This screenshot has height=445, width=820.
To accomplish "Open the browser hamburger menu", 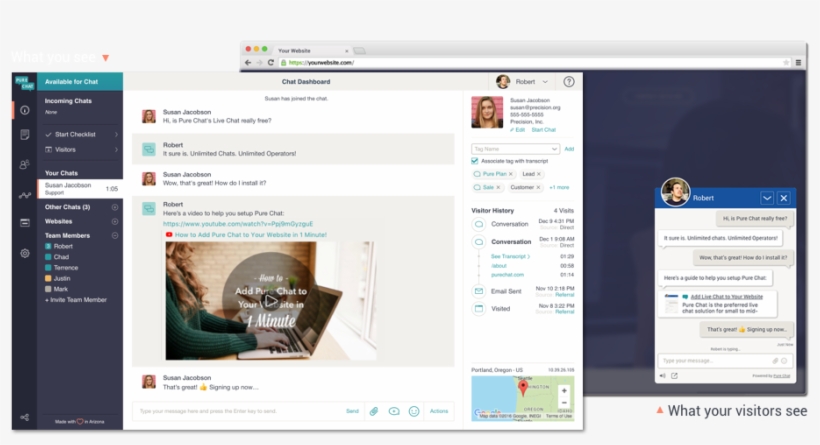I will [x=798, y=62].
